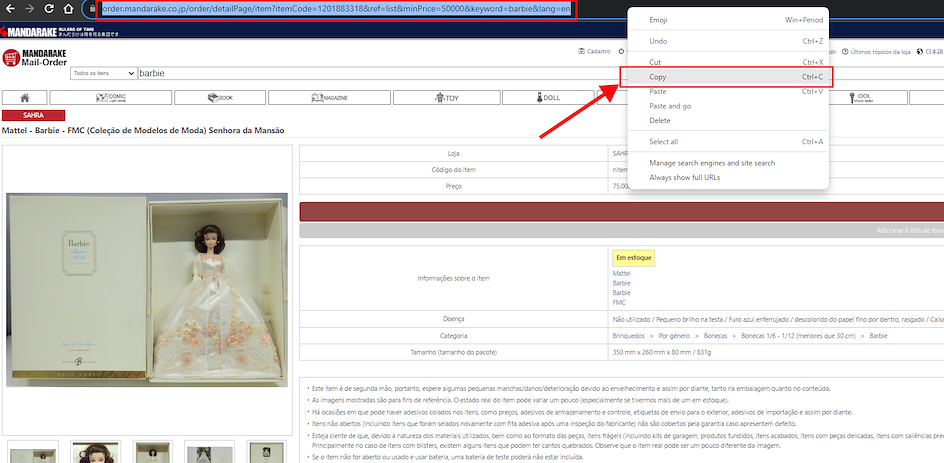Image resolution: width=944 pixels, height=463 pixels.
Task: Click the padlock site info icon
Action: click(92, 10)
